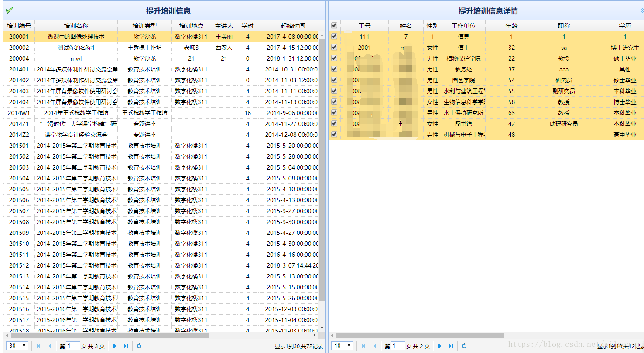Refresh the 提升培训信息详情 table
Image resolution: width=644 pixels, height=353 pixels.
(x=463, y=346)
